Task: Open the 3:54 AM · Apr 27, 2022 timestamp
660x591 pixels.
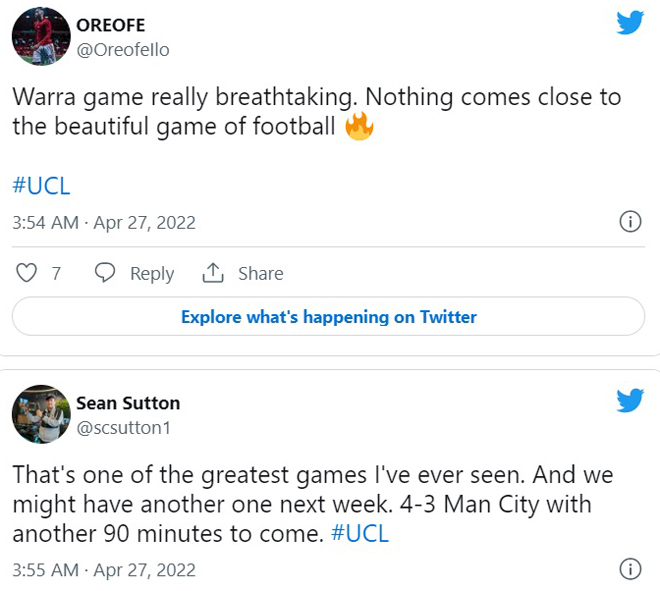Action: pyautogui.click(x=104, y=222)
